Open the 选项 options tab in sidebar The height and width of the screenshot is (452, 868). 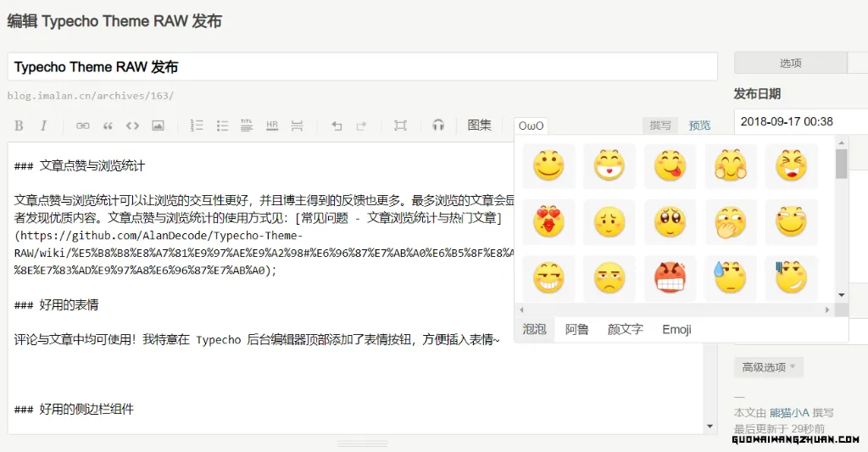pyautogui.click(x=791, y=63)
